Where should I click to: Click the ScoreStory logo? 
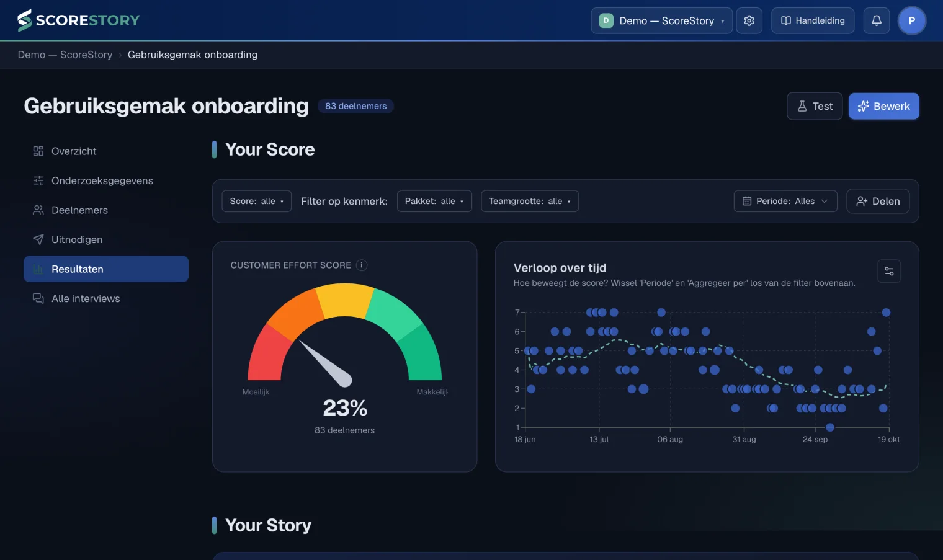(x=79, y=20)
